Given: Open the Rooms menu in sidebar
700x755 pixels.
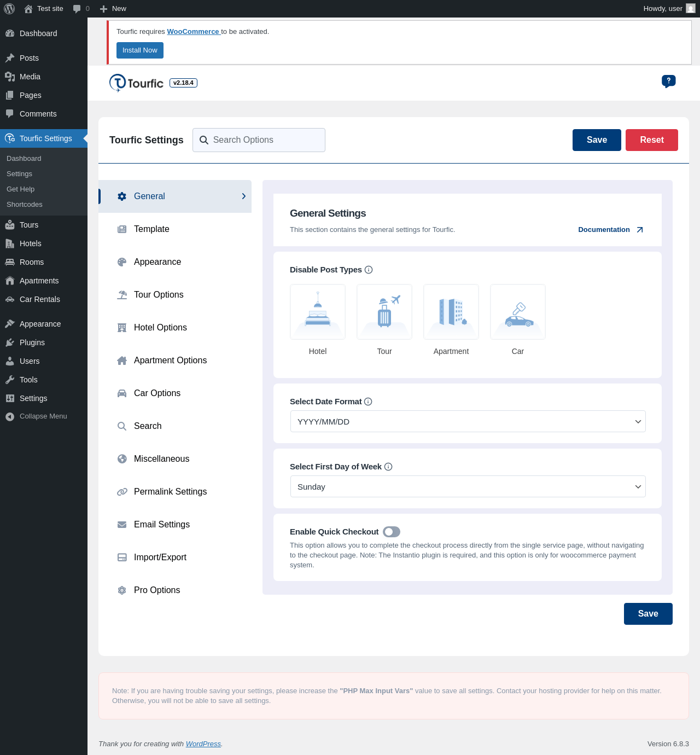Looking at the screenshot, I should (44, 262).
